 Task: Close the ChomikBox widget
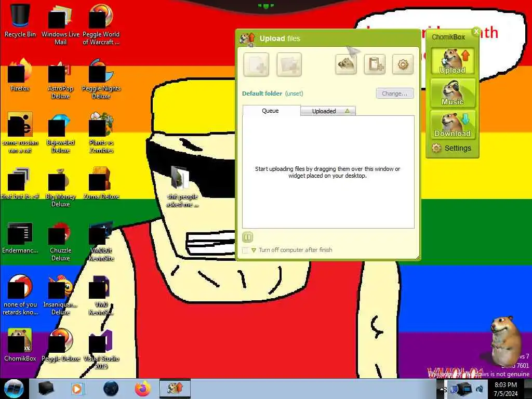(476, 31)
